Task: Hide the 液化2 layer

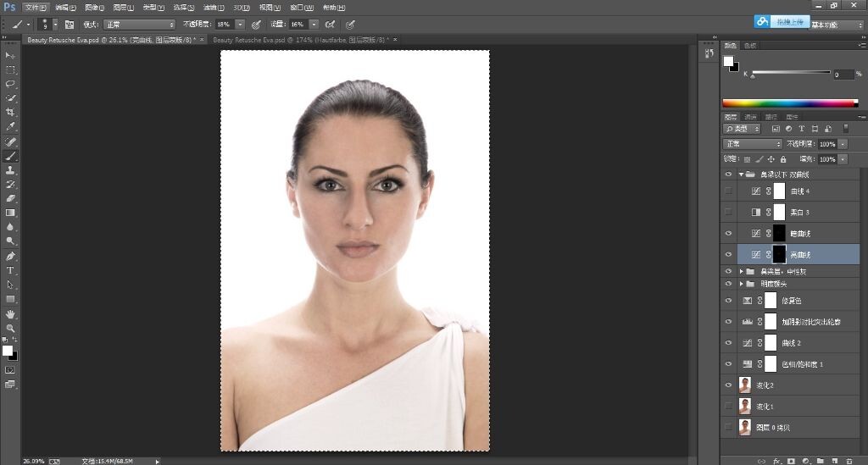Action: click(728, 385)
